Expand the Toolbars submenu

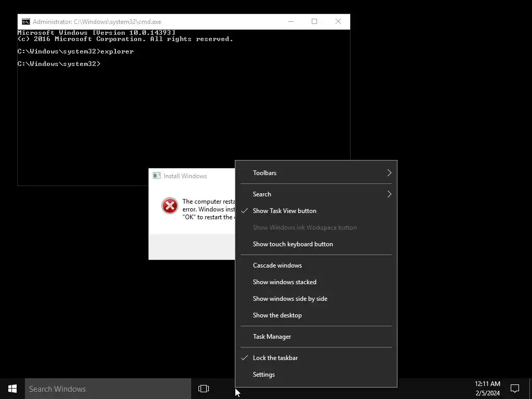click(x=316, y=172)
